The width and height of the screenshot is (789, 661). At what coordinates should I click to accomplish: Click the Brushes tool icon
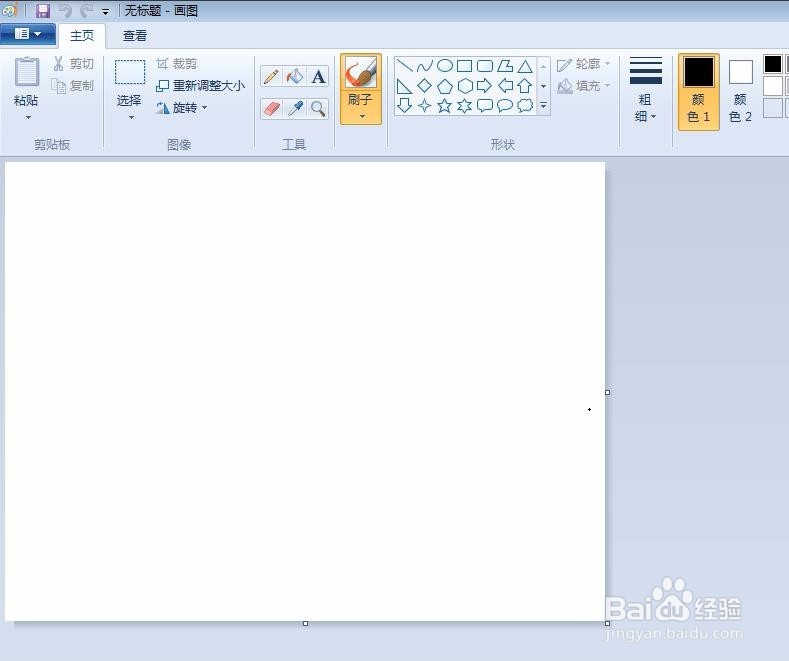(x=360, y=72)
